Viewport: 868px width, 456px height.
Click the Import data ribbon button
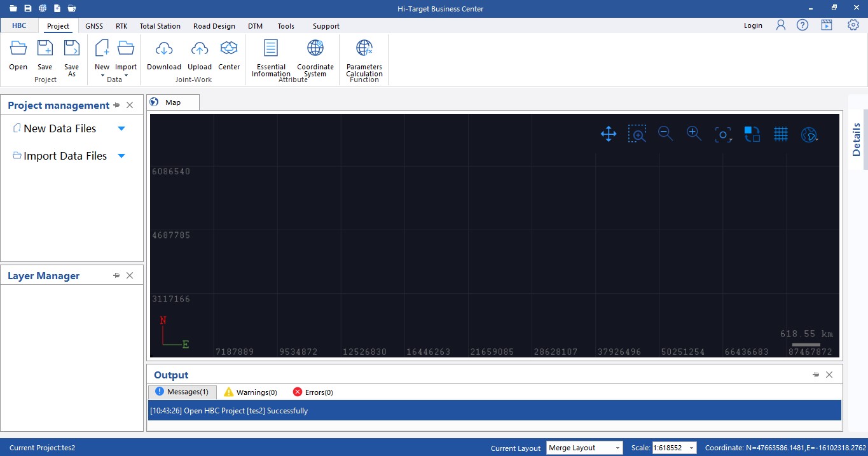point(126,55)
